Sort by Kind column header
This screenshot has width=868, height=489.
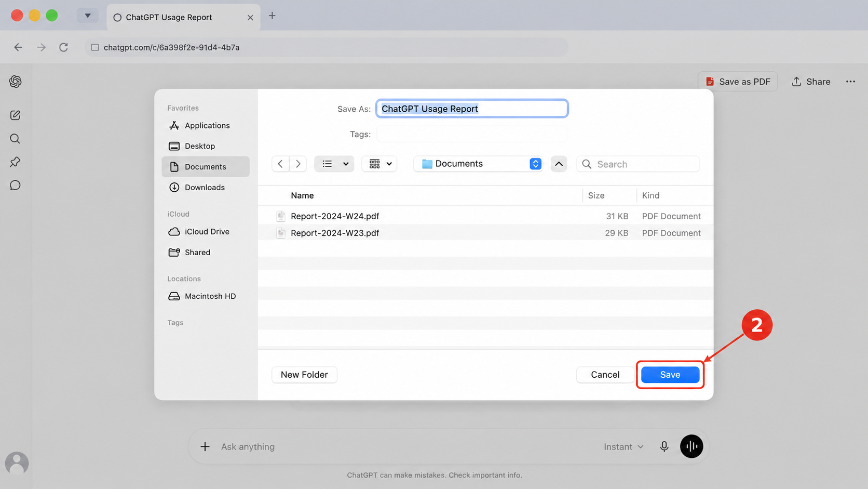[x=650, y=195]
